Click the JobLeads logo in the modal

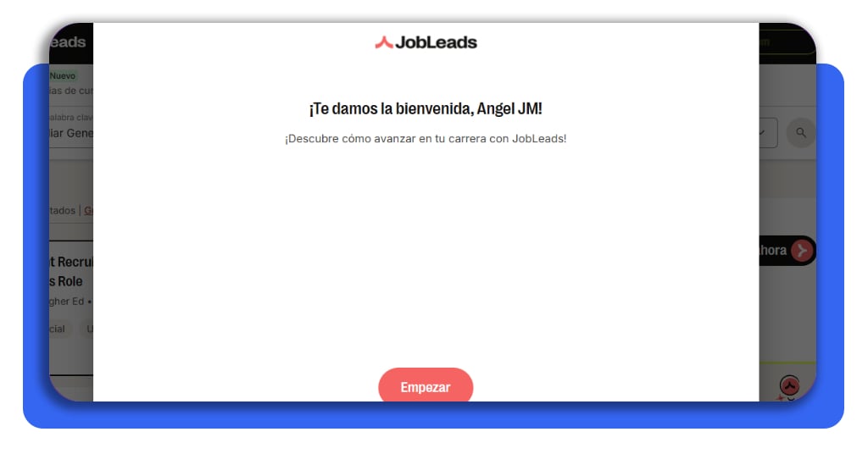(426, 42)
